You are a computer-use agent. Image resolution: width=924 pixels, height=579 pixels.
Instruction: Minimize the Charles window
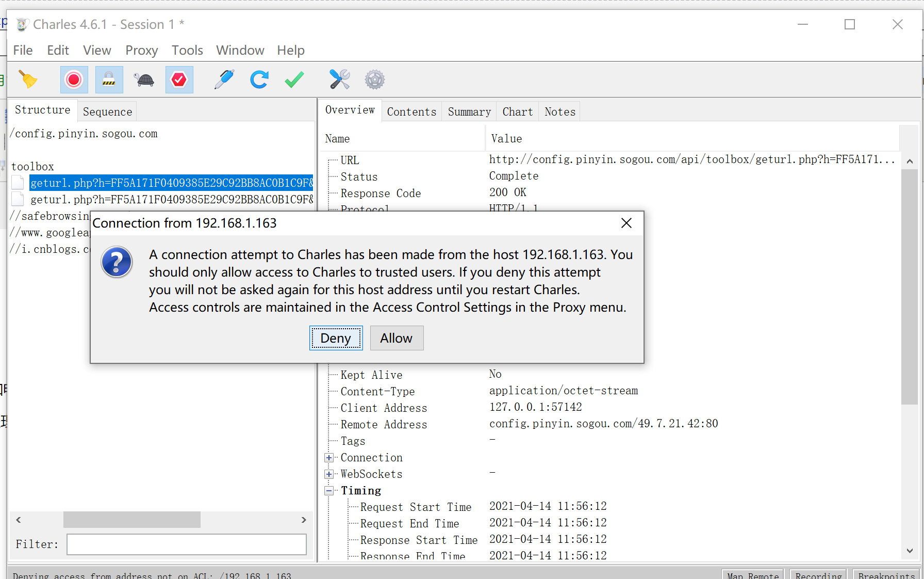pos(803,24)
